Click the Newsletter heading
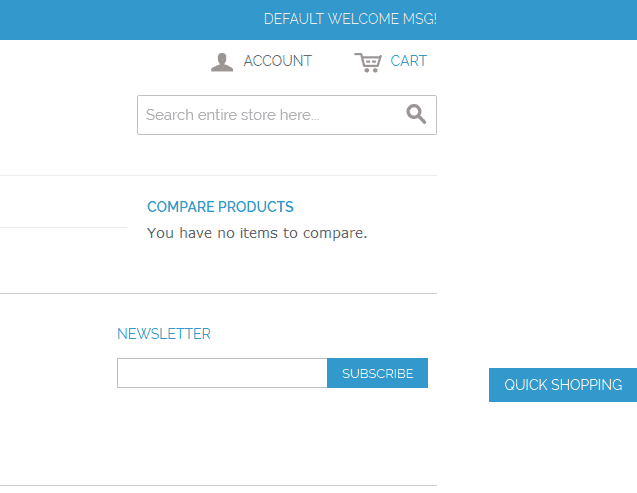The height and width of the screenshot is (493, 637). pos(164,334)
